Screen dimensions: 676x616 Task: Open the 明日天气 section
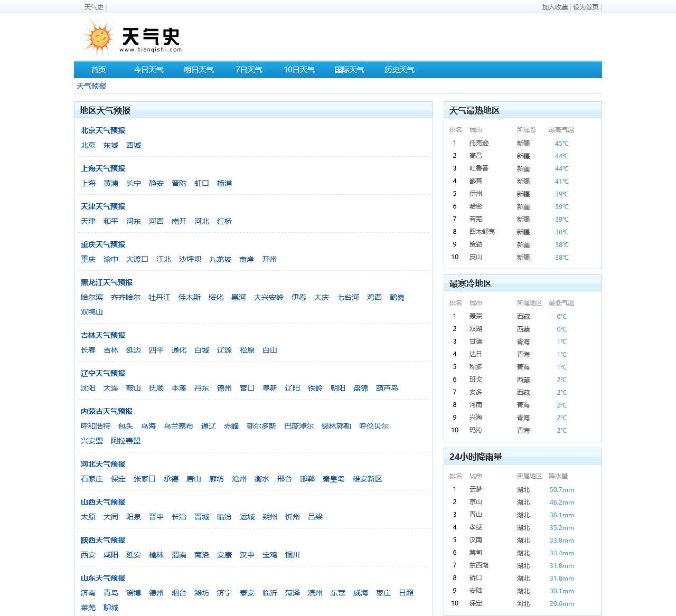click(x=199, y=69)
